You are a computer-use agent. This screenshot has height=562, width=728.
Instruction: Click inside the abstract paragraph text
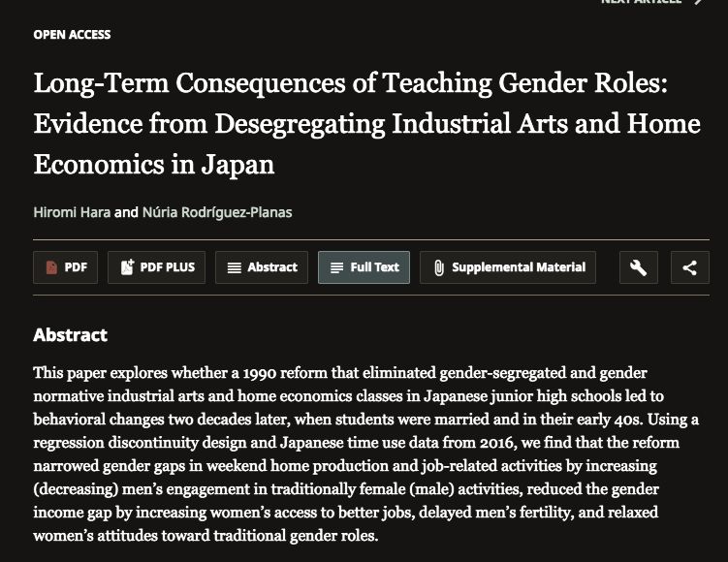(365, 453)
